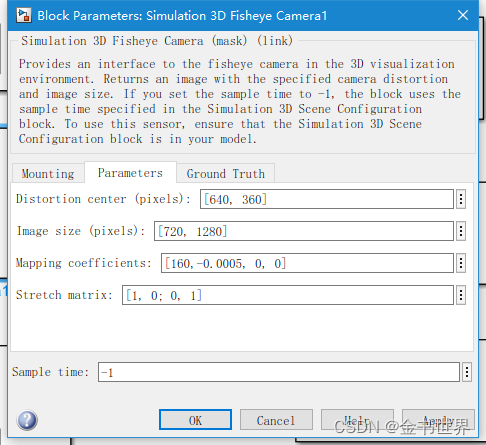Edit the Image size input field
The image size is (486, 445).
coord(304,231)
